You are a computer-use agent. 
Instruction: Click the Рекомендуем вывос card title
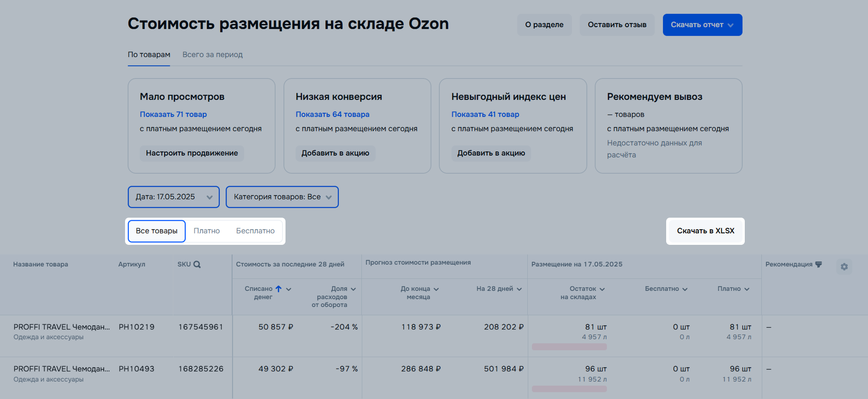tap(655, 97)
